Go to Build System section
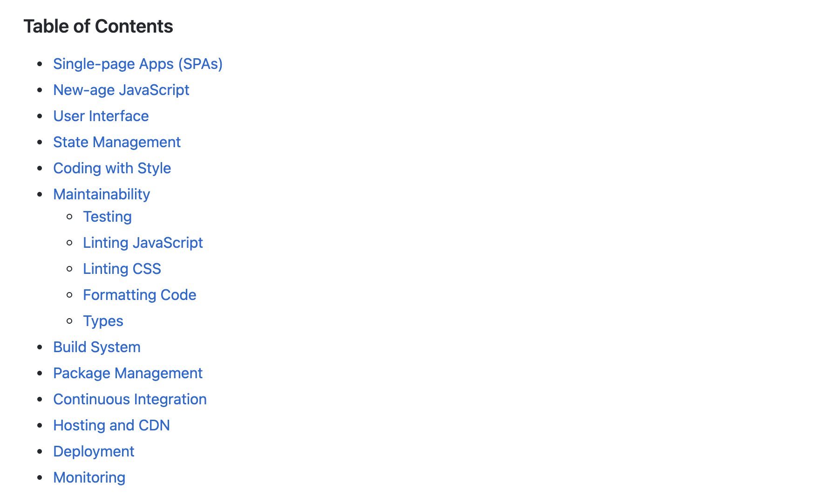 [x=96, y=347]
